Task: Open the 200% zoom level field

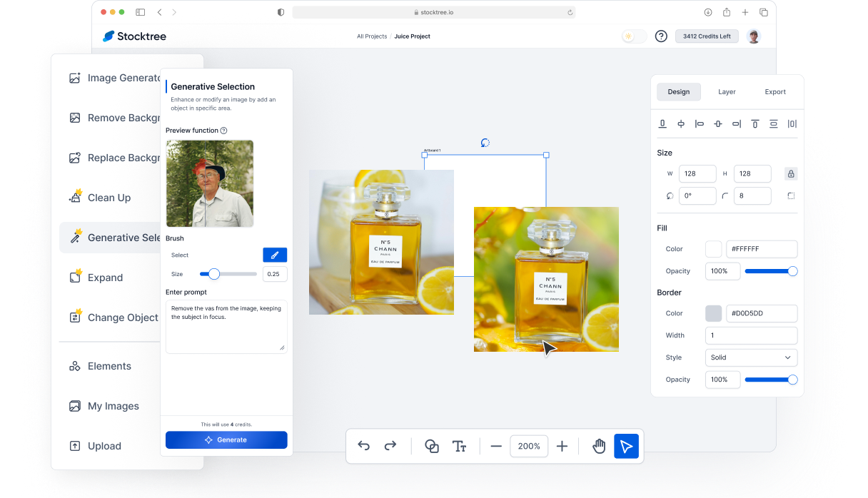Action: pyautogui.click(x=529, y=446)
